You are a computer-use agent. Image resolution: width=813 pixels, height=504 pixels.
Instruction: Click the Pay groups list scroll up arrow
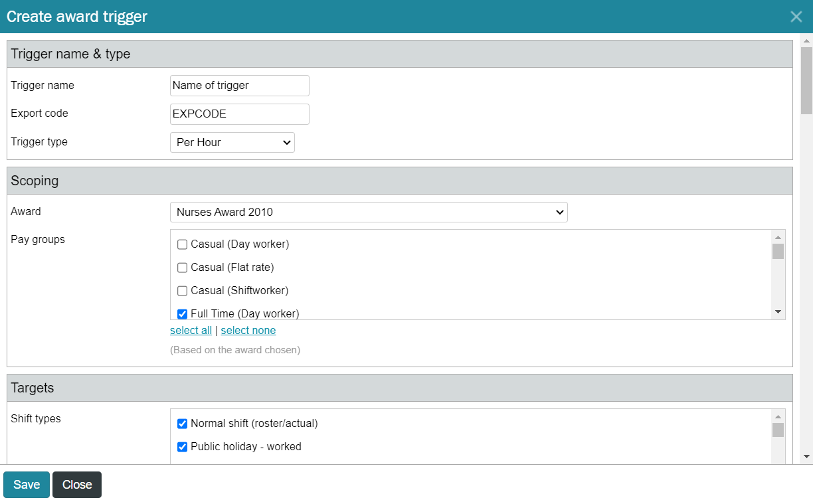pos(778,236)
